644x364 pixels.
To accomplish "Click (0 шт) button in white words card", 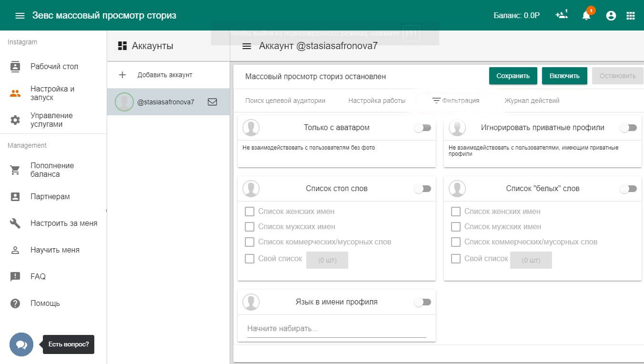I will 531,260.
